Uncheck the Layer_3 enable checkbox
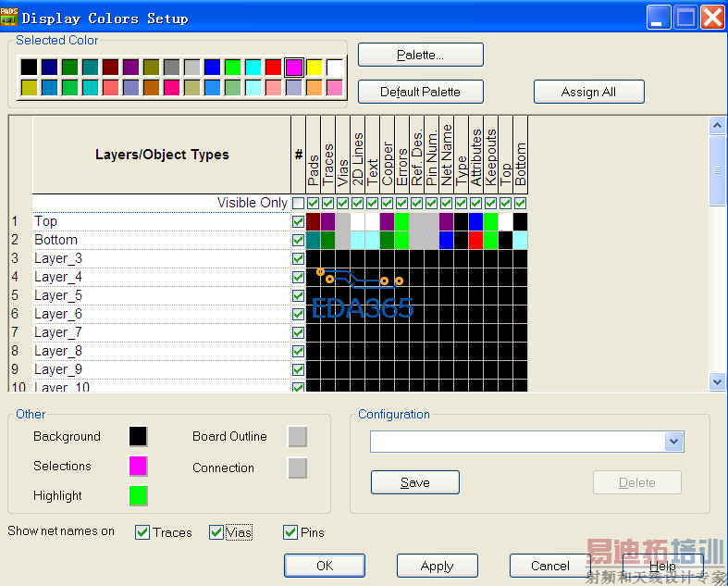Screen dimensions: 728x586 point(299,259)
